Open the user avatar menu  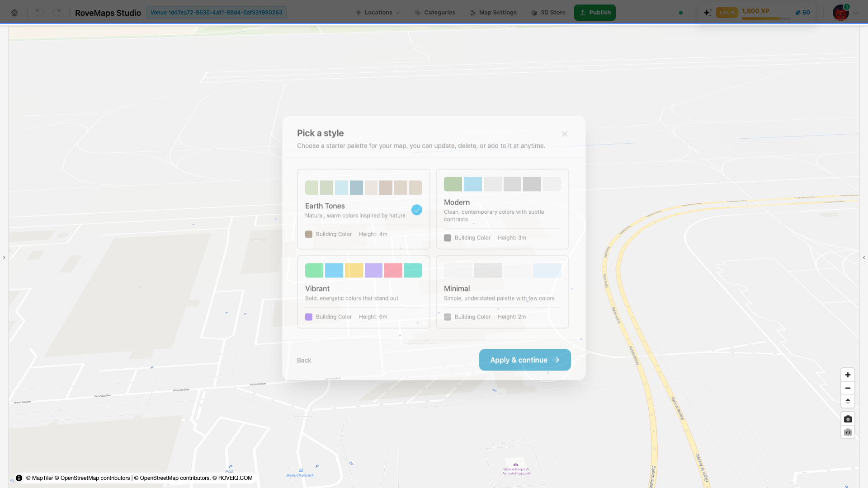click(x=840, y=13)
